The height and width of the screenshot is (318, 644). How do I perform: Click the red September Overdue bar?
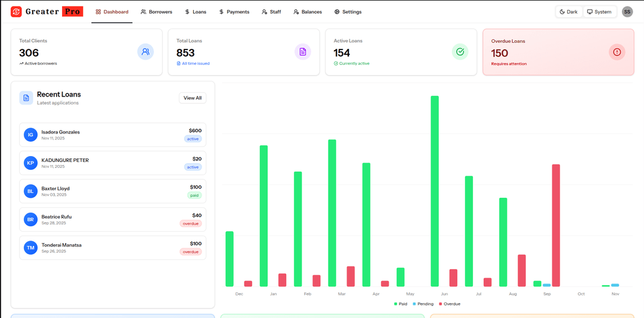coord(556,225)
